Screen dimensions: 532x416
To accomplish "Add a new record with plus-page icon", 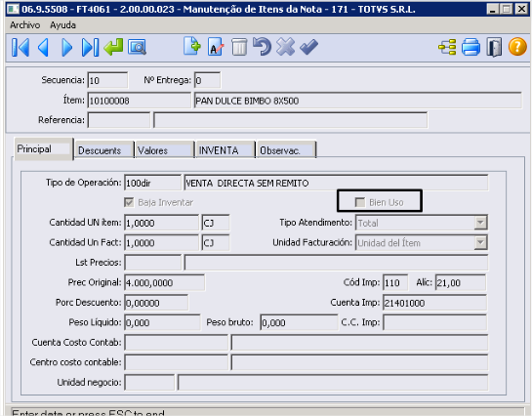I will (x=192, y=47).
